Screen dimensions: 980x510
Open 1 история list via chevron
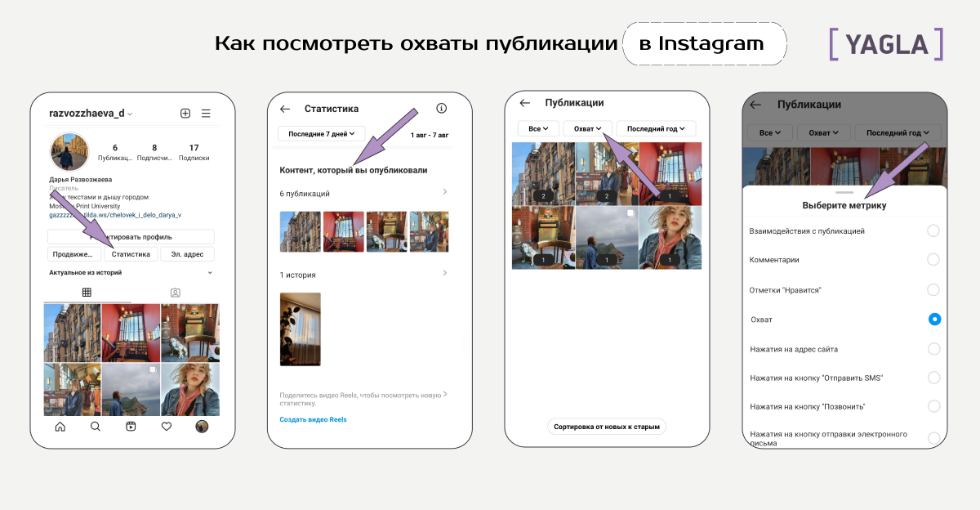445,273
